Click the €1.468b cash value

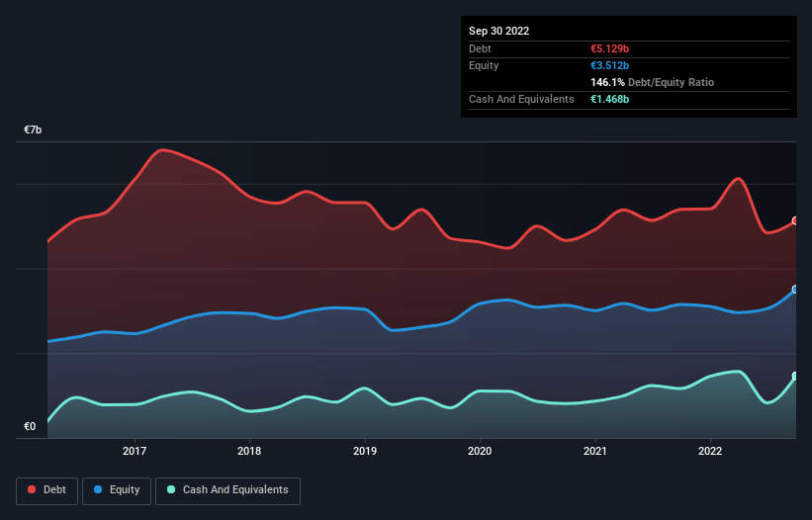609,99
